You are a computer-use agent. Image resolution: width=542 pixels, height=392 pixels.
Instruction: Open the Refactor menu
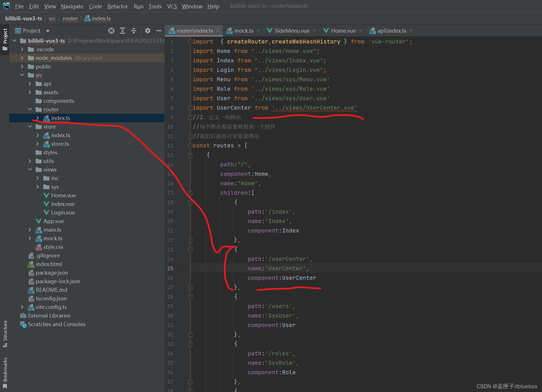click(117, 6)
